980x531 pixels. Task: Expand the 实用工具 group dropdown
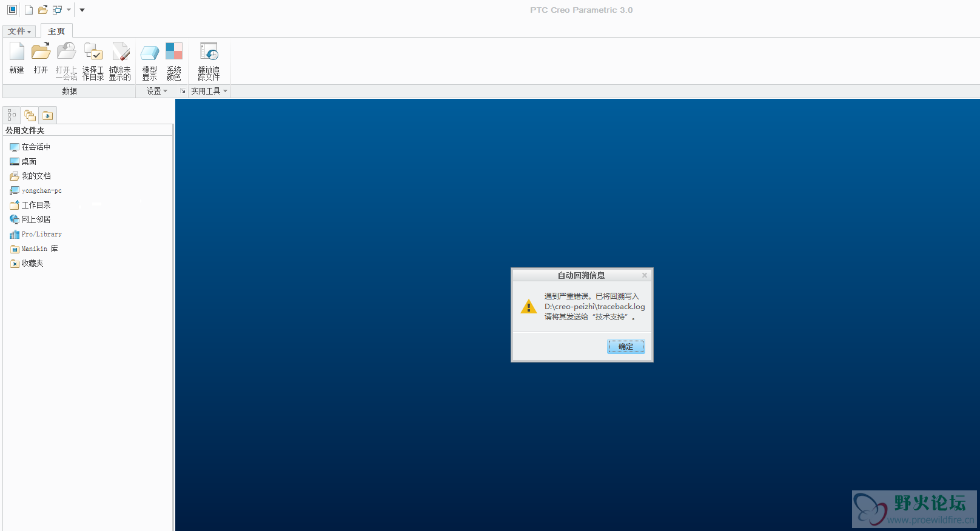pos(209,91)
